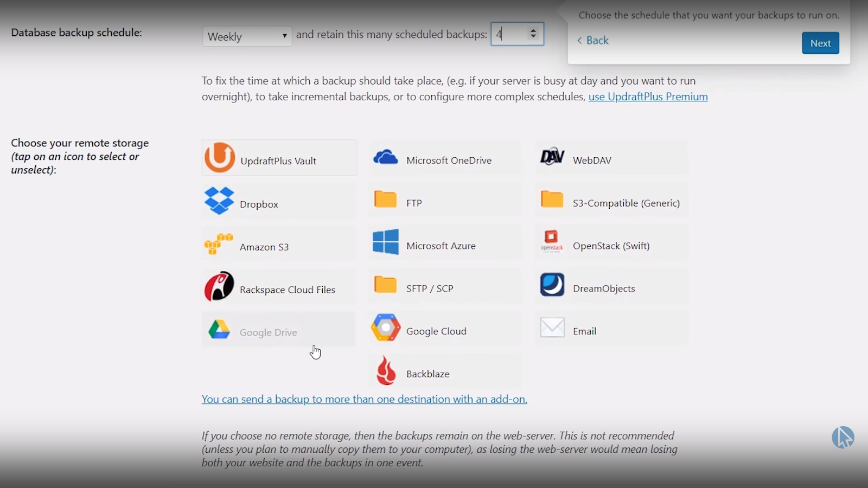This screenshot has height=488, width=868.
Task: Click the Google Drive label text
Action: [269, 332]
